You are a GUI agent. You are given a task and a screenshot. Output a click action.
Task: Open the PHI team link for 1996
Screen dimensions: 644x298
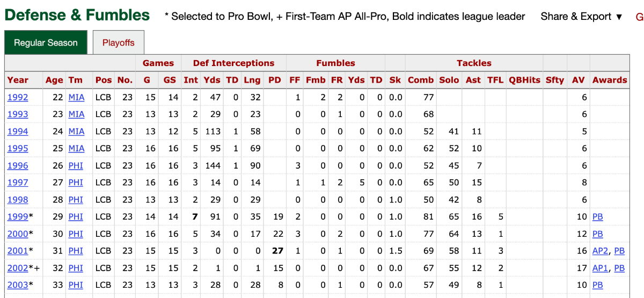tap(76, 166)
